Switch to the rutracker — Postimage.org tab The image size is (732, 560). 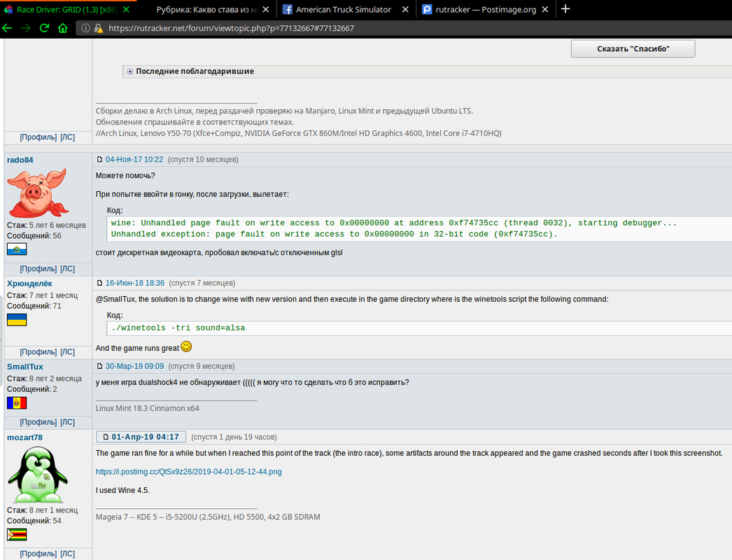tap(486, 9)
